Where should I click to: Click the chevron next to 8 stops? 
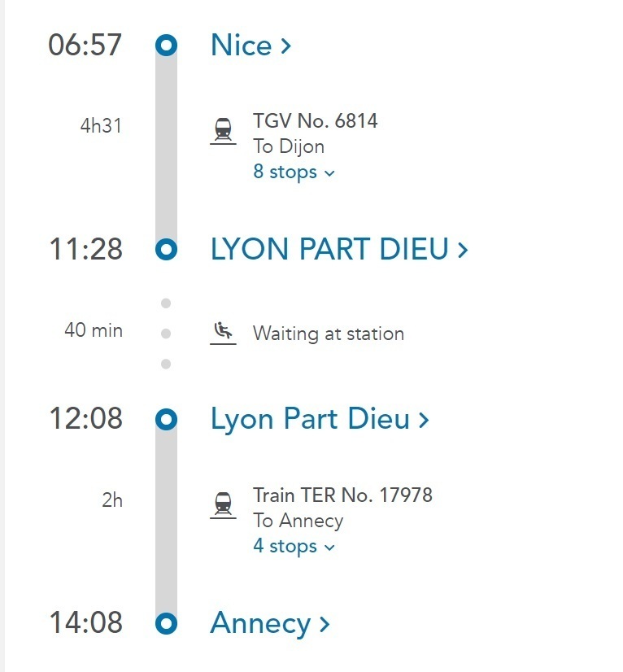point(329,173)
